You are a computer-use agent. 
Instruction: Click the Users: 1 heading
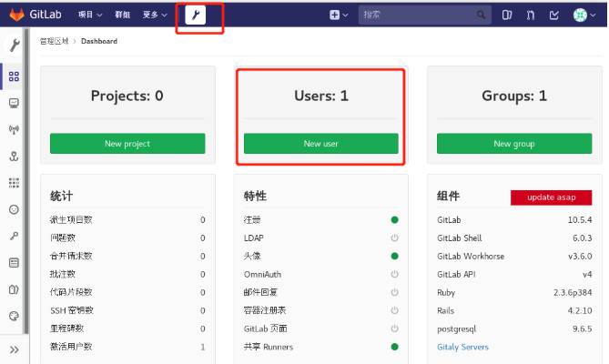pyautogui.click(x=321, y=96)
